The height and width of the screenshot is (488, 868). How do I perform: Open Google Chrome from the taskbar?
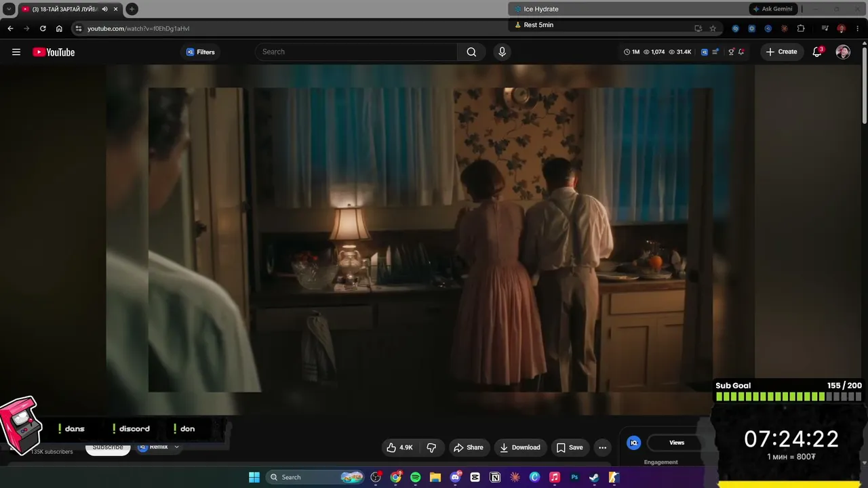396,477
